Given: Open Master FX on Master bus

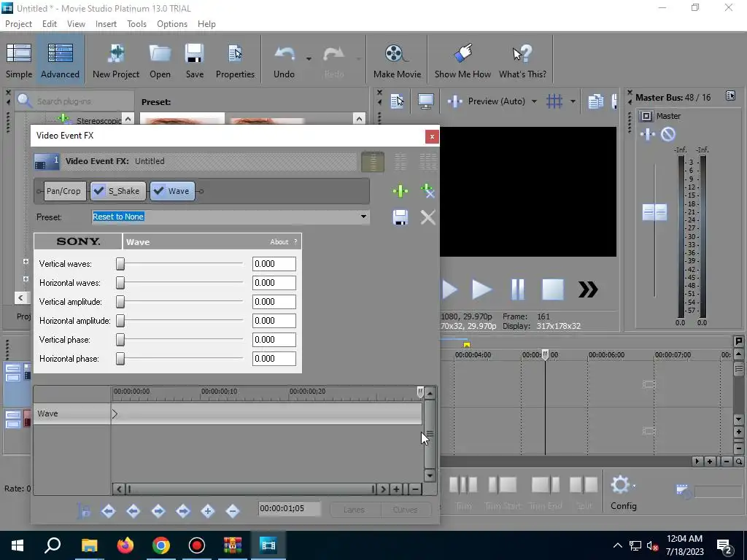Looking at the screenshot, I should coord(648,134).
